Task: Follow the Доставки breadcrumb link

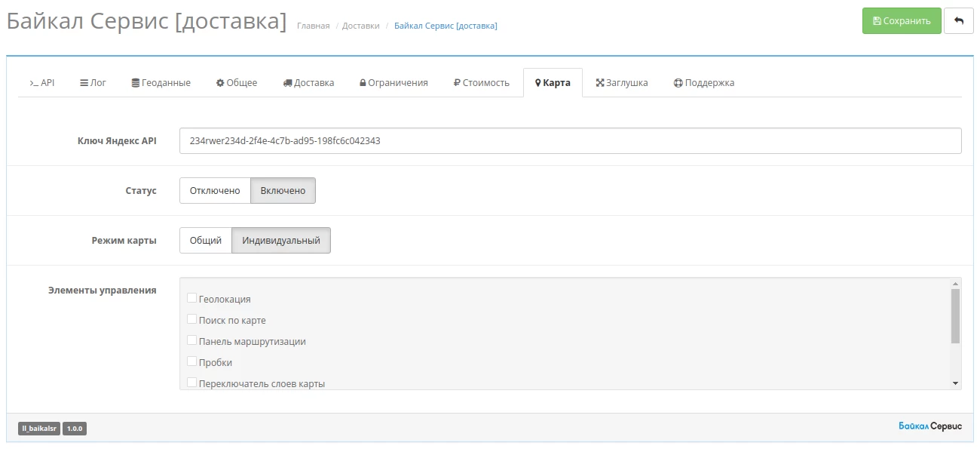Action: pos(361,26)
